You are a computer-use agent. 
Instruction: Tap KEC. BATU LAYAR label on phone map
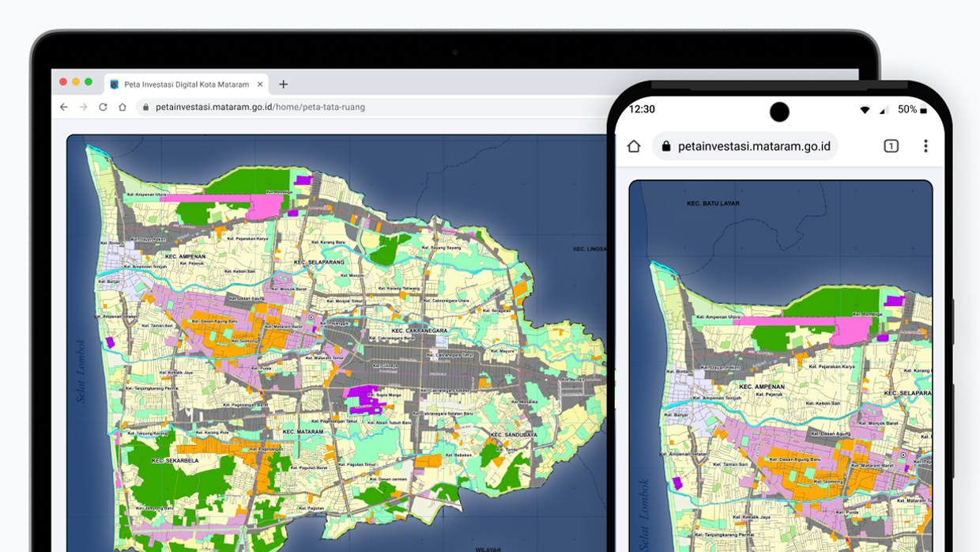tap(713, 203)
